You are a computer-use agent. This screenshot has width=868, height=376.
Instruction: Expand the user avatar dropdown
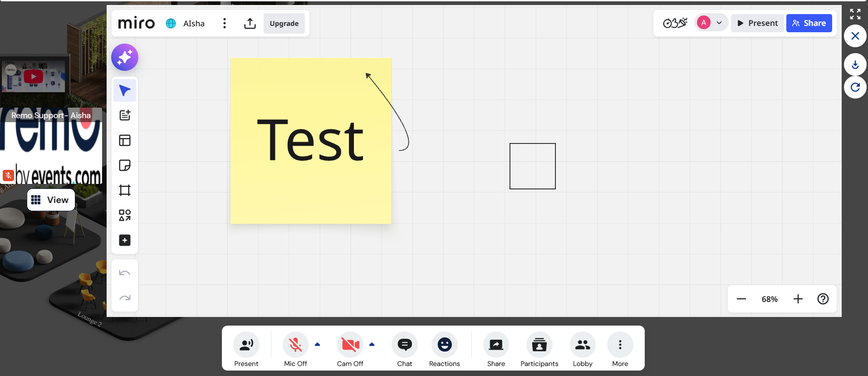tap(719, 23)
